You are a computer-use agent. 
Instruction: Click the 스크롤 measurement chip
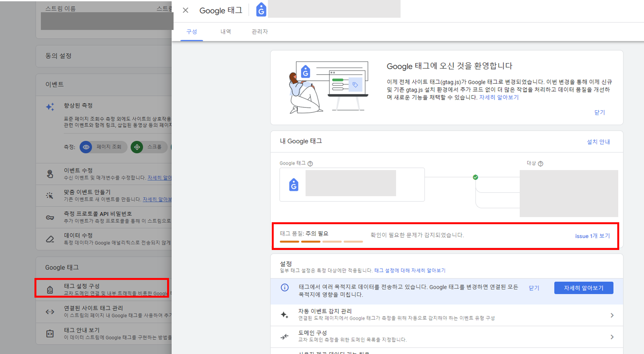pyautogui.click(x=149, y=147)
